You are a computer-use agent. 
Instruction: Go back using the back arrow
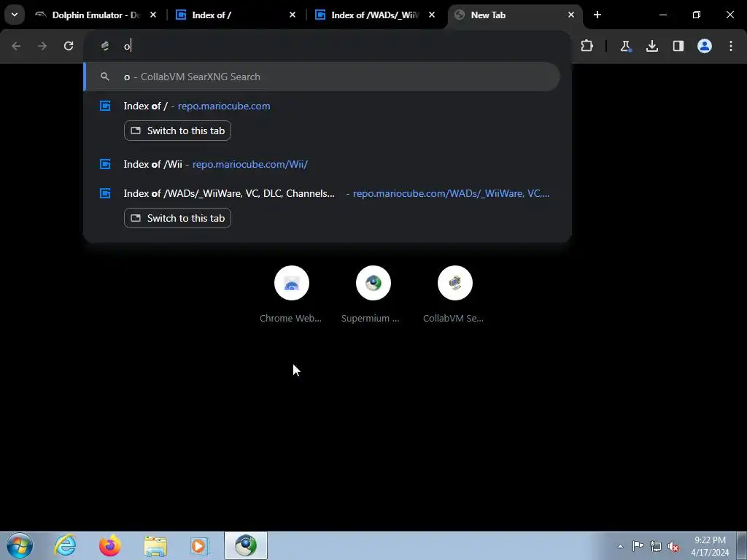pos(16,46)
